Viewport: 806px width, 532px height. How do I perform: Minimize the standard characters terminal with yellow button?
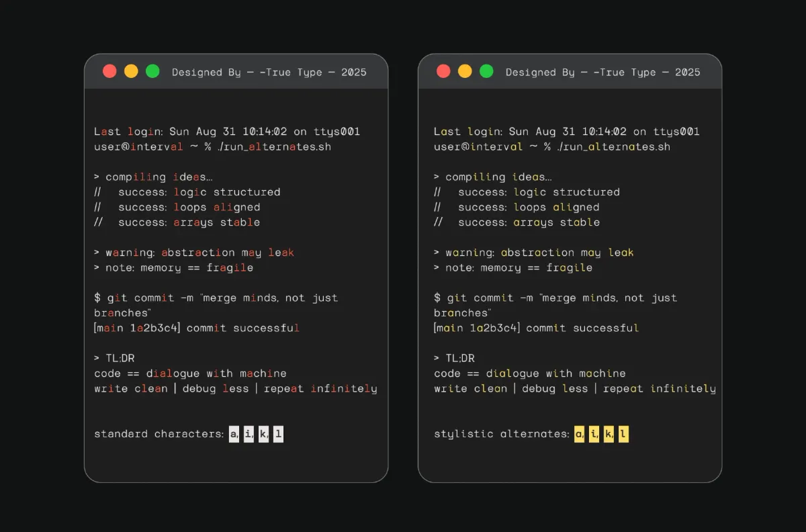tap(131, 71)
